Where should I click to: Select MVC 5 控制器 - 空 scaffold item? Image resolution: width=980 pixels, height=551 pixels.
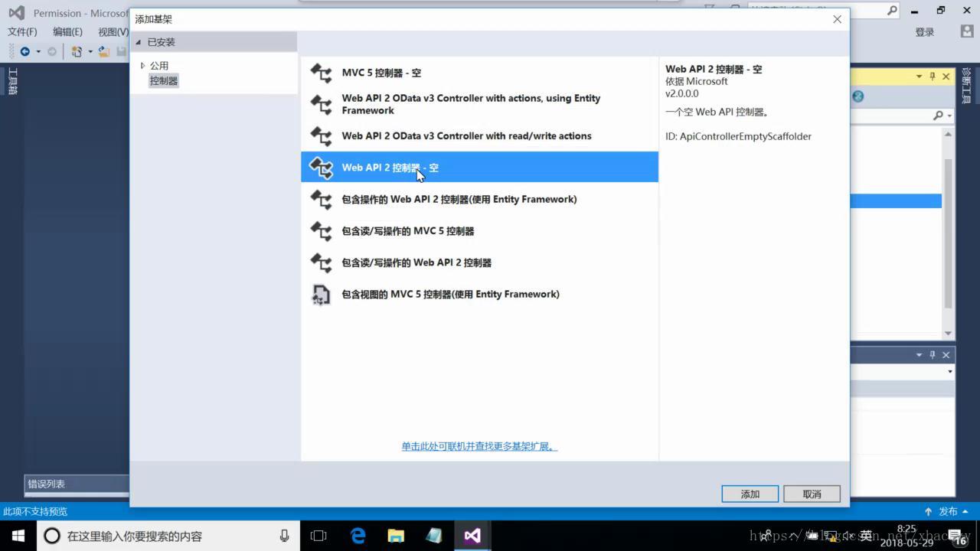[479, 73]
